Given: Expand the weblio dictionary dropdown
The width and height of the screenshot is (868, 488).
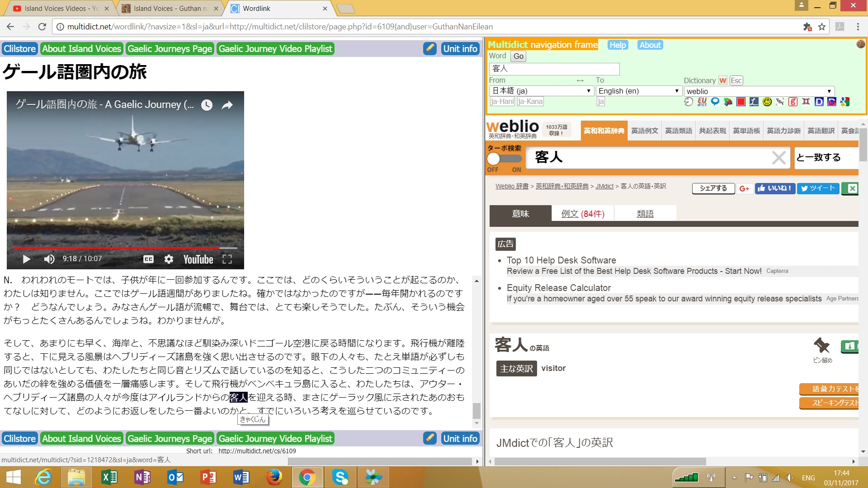Looking at the screenshot, I should (759, 91).
